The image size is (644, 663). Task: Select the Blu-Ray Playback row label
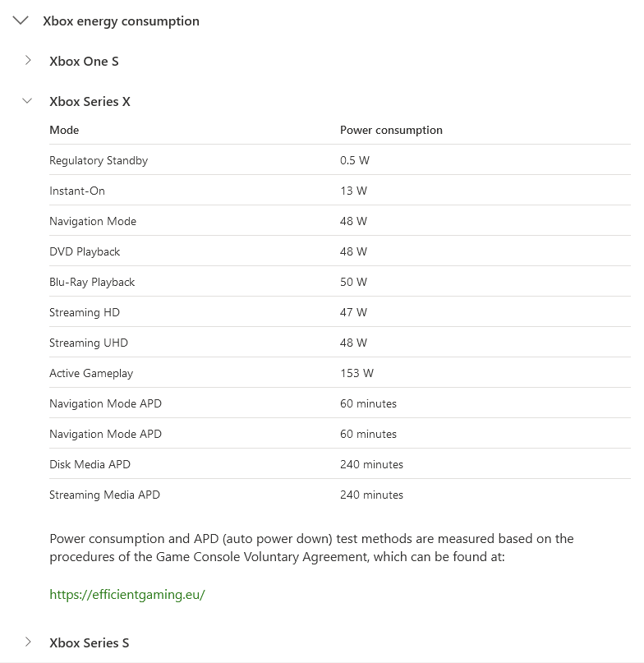pos(92,283)
